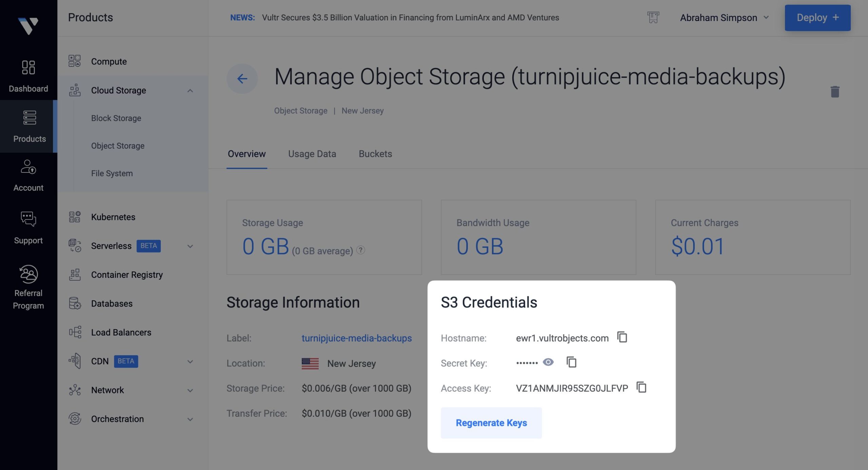This screenshot has height=470, width=868.
Task: Click the Object Storage breadcrumb link
Action: coord(301,111)
